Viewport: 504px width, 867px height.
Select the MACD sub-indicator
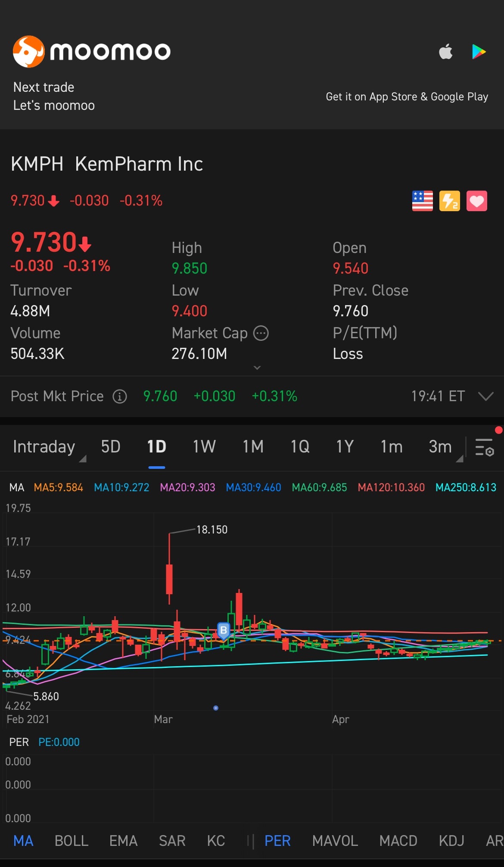(x=398, y=841)
